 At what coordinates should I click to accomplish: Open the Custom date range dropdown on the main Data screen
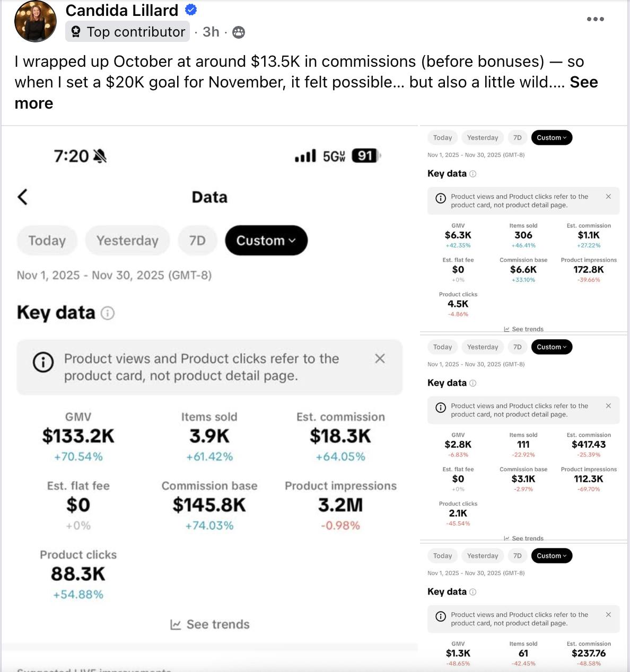point(266,240)
